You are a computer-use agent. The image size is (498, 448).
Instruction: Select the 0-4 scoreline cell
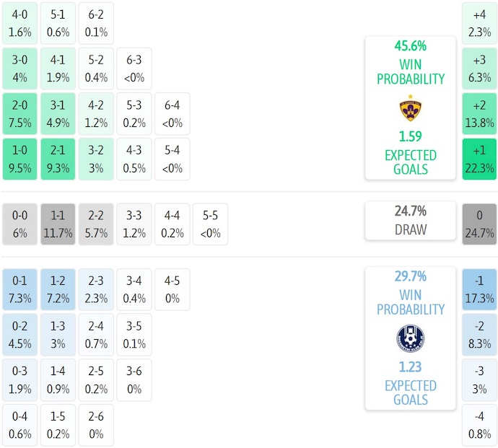click(21, 426)
